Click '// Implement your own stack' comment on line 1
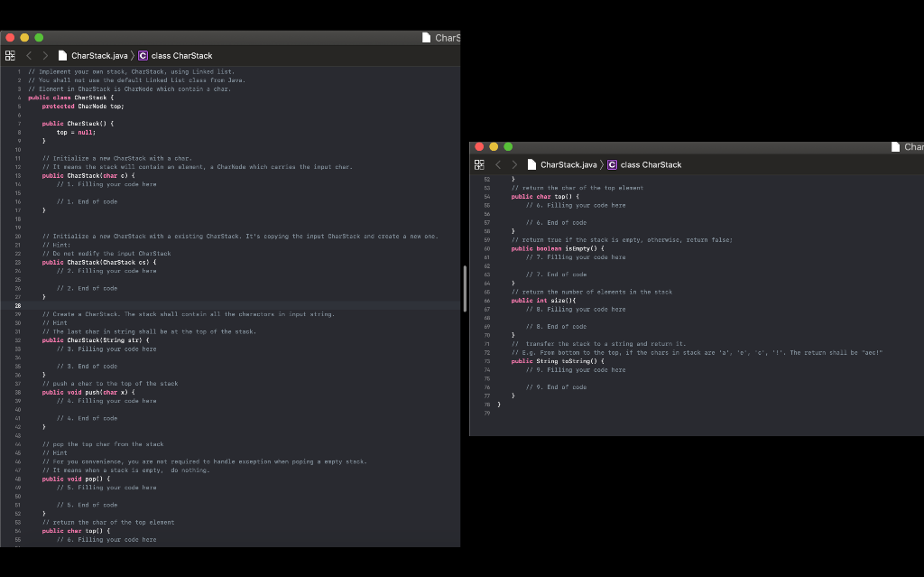The width and height of the screenshot is (924, 577). 132,71
